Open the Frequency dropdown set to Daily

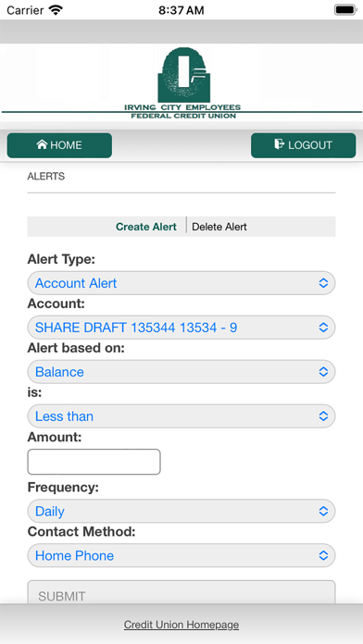[x=181, y=512]
